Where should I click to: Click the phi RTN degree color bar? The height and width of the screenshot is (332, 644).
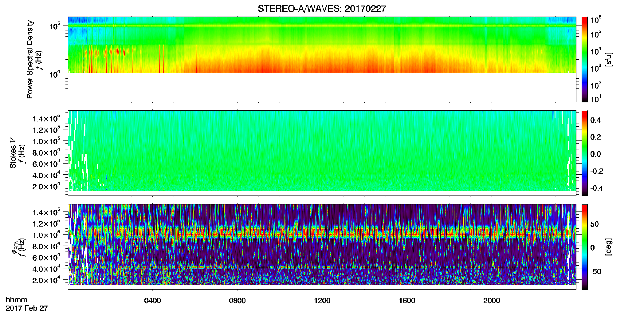click(x=585, y=247)
